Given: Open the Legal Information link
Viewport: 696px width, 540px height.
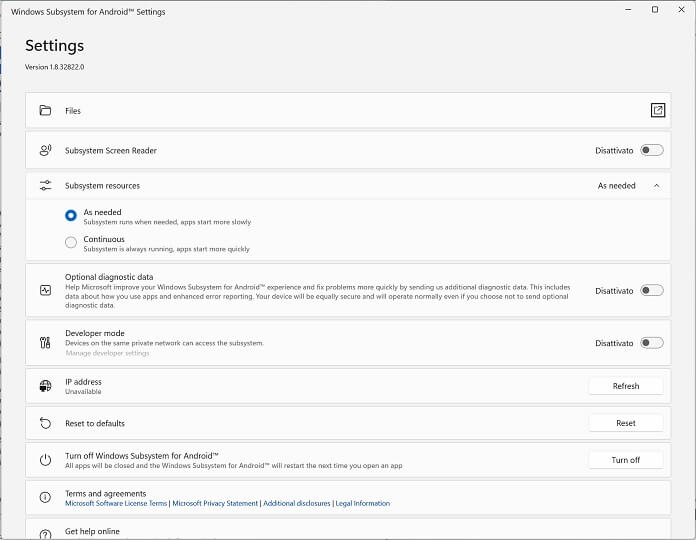Looking at the screenshot, I should coord(363,503).
